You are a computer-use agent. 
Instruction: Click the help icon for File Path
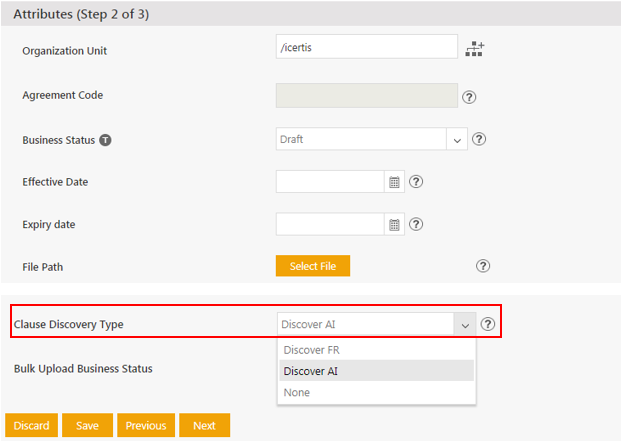click(483, 266)
